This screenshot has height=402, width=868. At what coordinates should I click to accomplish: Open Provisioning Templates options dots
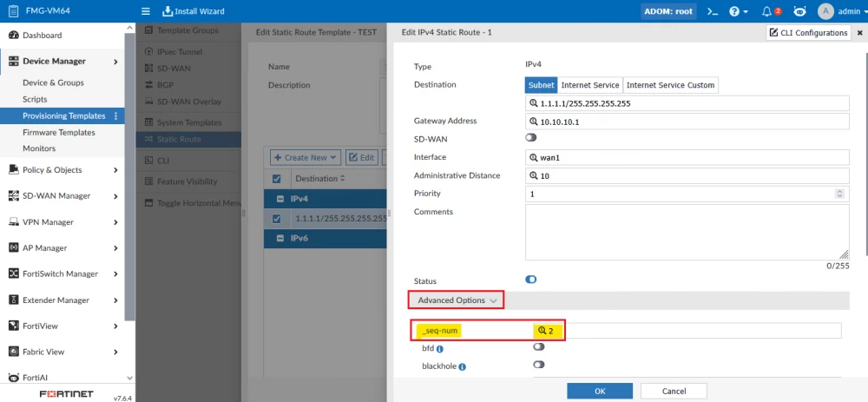point(115,115)
